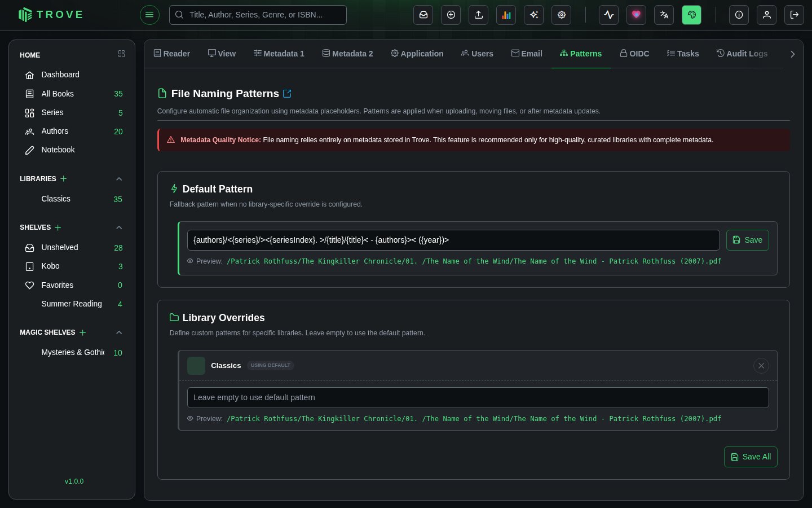
Task: Add a new library with plus icon
Action: 64,178
